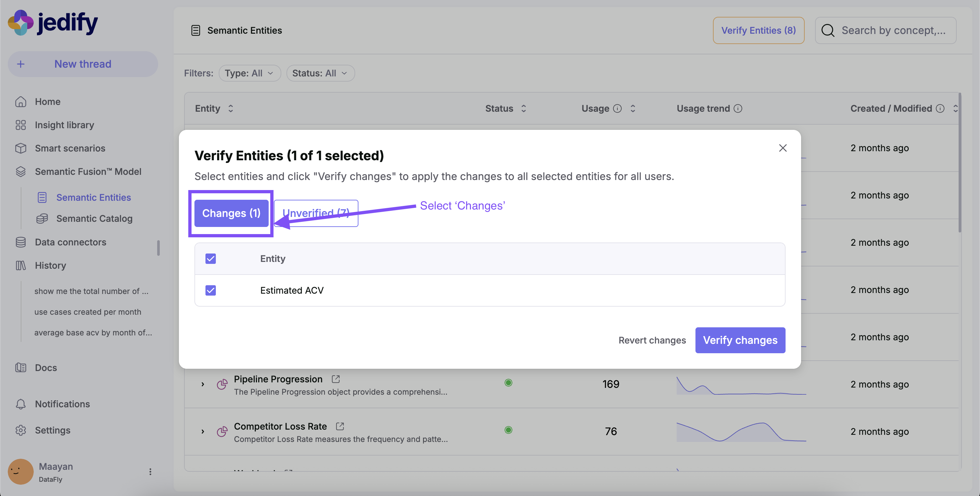This screenshot has height=496, width=980.
Task: Click the Verify changes button
Action: 740,340
